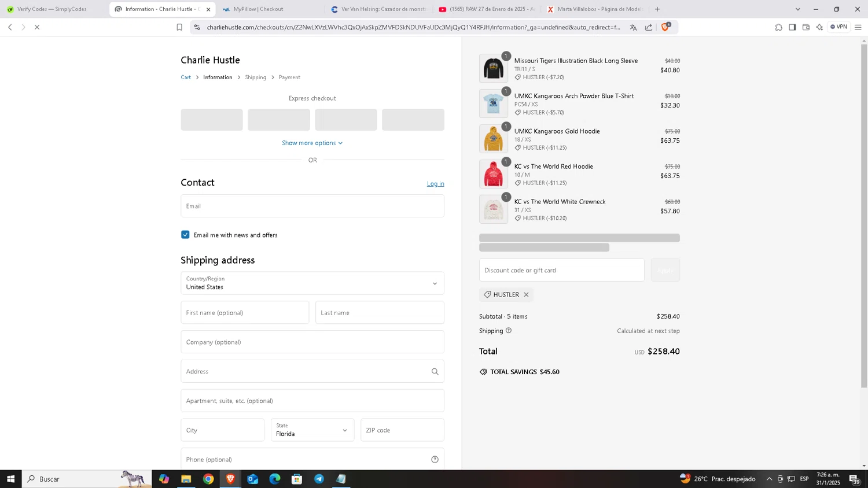
Task: Focus the Email input field
Action: coord(312,206)
